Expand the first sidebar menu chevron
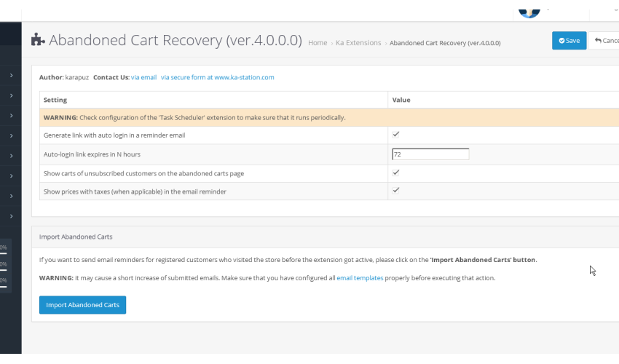The image size is (619, 364). tap(11, 75)
